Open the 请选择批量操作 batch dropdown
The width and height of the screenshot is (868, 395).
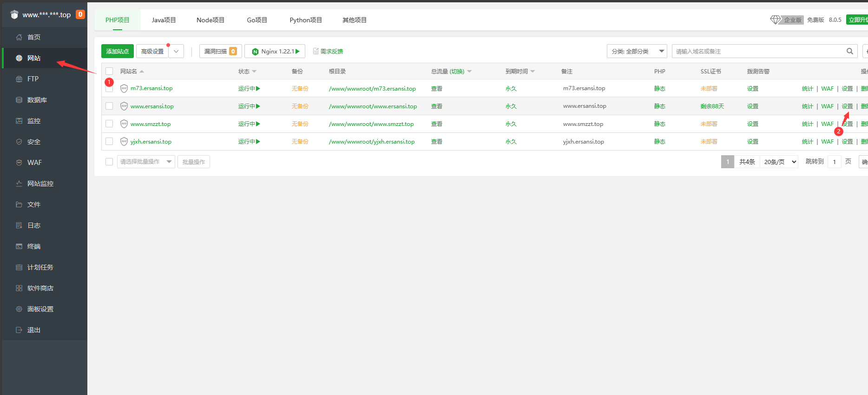146,162
